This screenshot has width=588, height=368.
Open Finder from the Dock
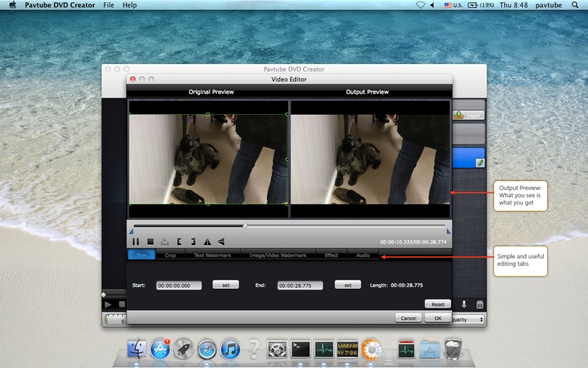coord(137,349)
